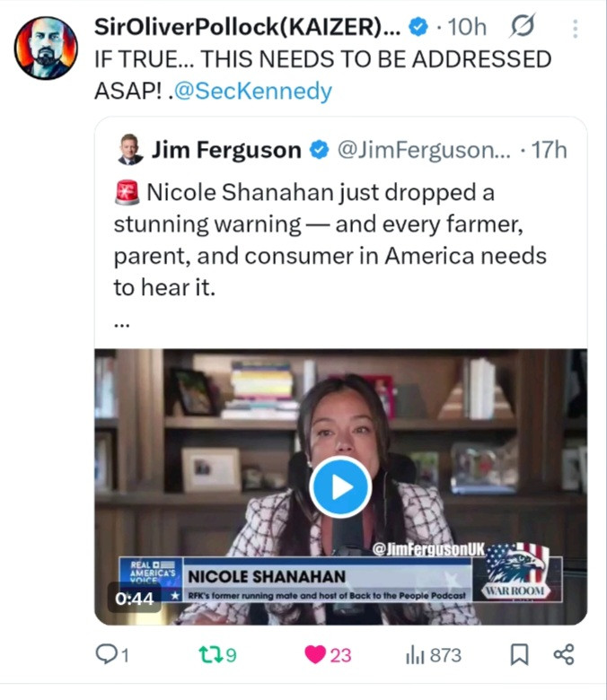Open SirOliverPollock's profile avatar
Screen dimensions: 607x700
tap(46, 48)
